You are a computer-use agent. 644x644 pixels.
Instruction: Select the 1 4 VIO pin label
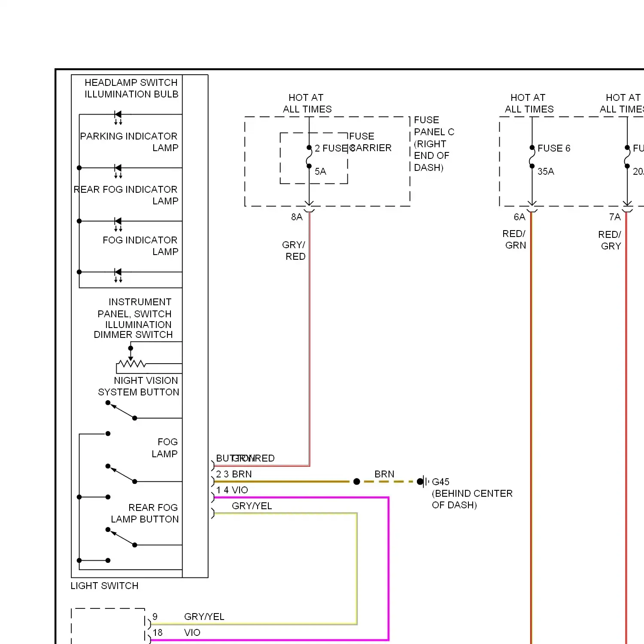click(232, 490)
